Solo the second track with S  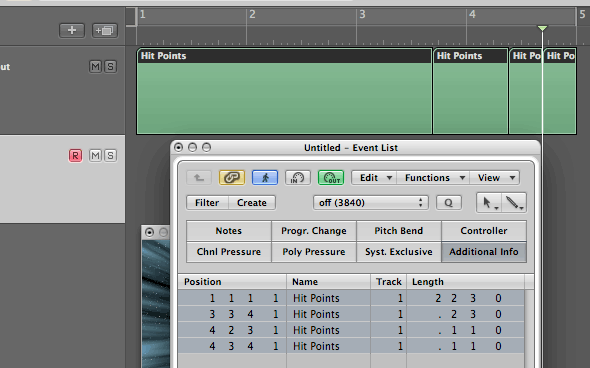pos(110,155)
